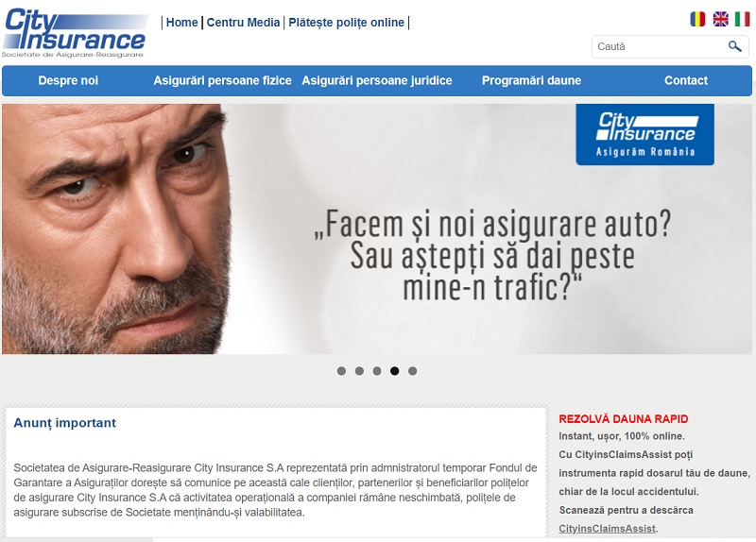Select the second carousel slide dot

tap(359, 371)
